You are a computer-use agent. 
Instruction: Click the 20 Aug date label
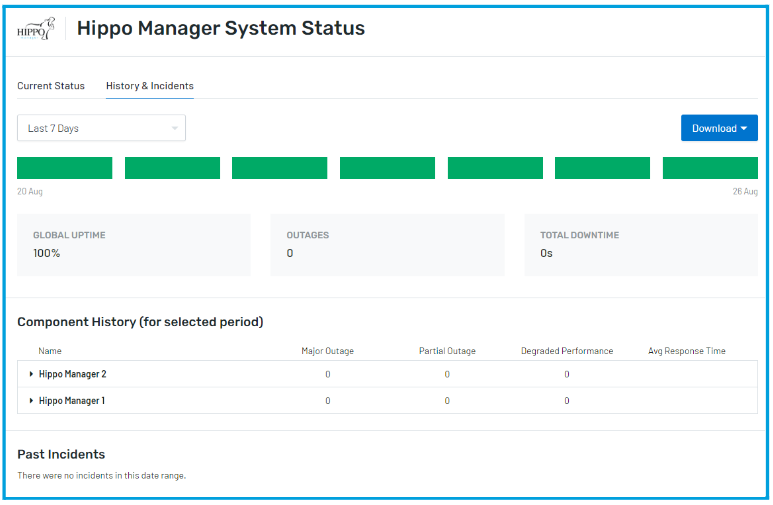tap(30, 191)
